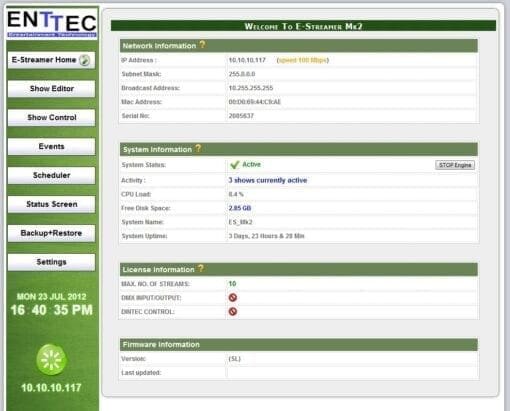Click the green spinner icon above sidebar IP

point(51,360)
